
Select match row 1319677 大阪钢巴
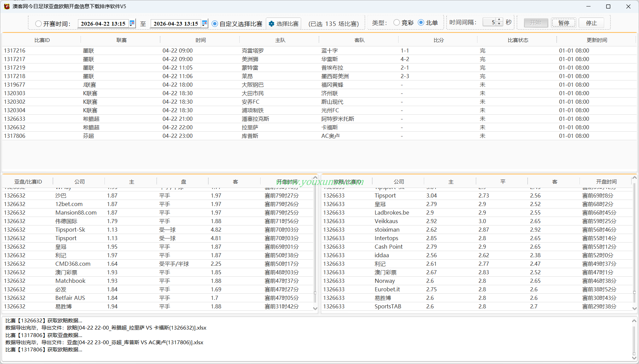319,85
